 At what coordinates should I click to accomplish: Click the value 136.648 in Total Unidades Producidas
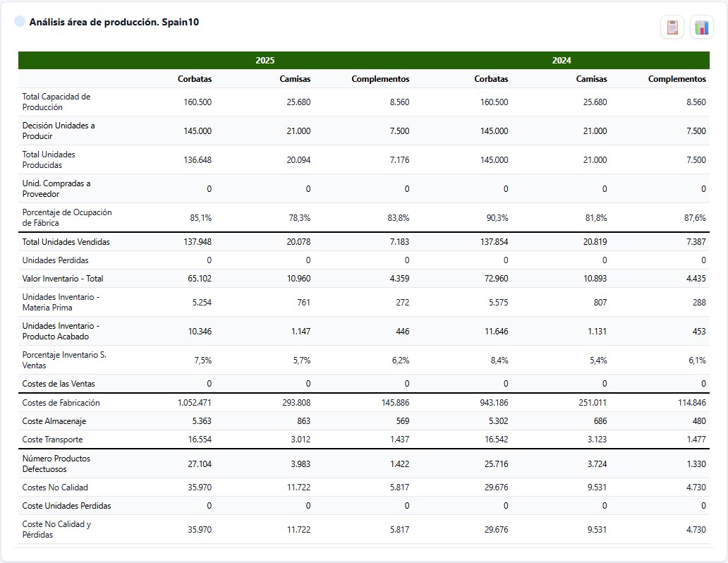point(198,159)
